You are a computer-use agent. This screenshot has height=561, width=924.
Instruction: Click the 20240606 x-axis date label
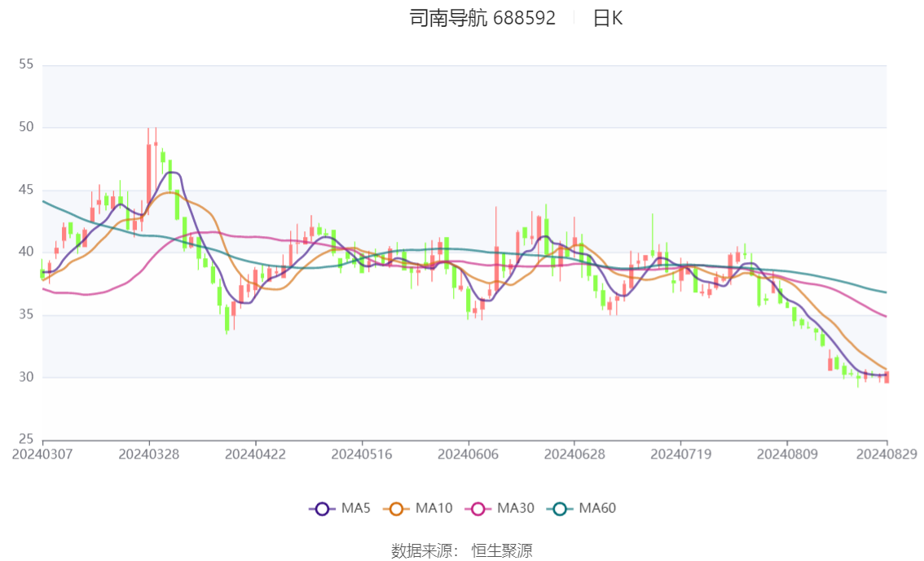click(x=468, y=454)
